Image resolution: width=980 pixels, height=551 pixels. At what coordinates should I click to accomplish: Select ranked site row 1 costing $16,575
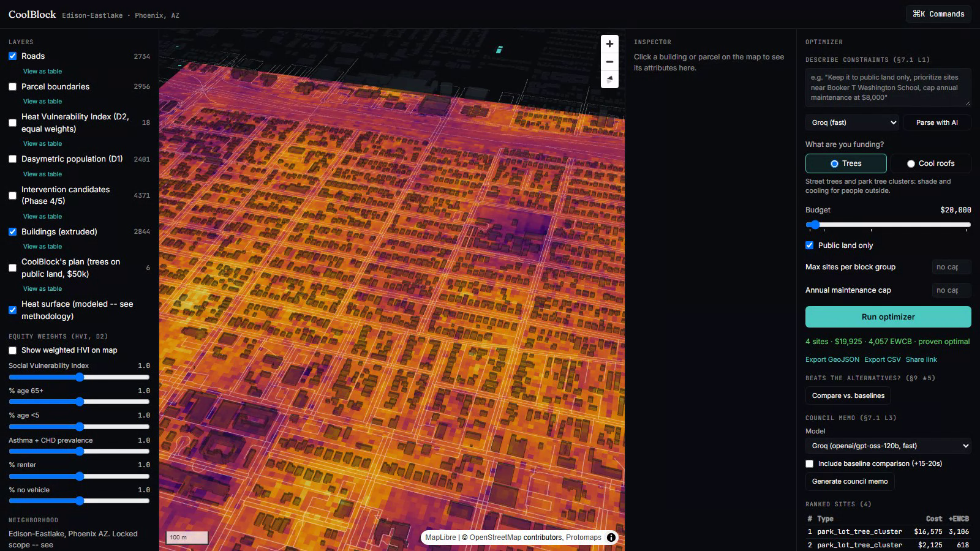[x=888, y=531]
